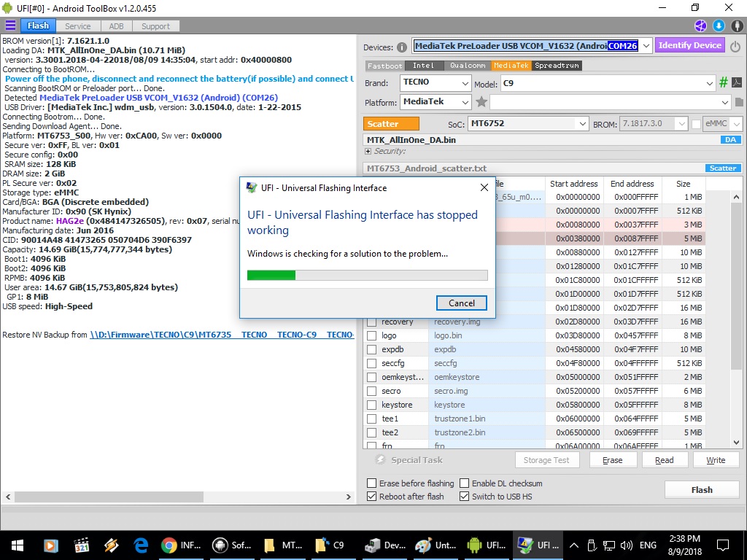Open the Winamp lightning taskbar icon
Viewport: 747px width, 560px height.
point(112,545)
